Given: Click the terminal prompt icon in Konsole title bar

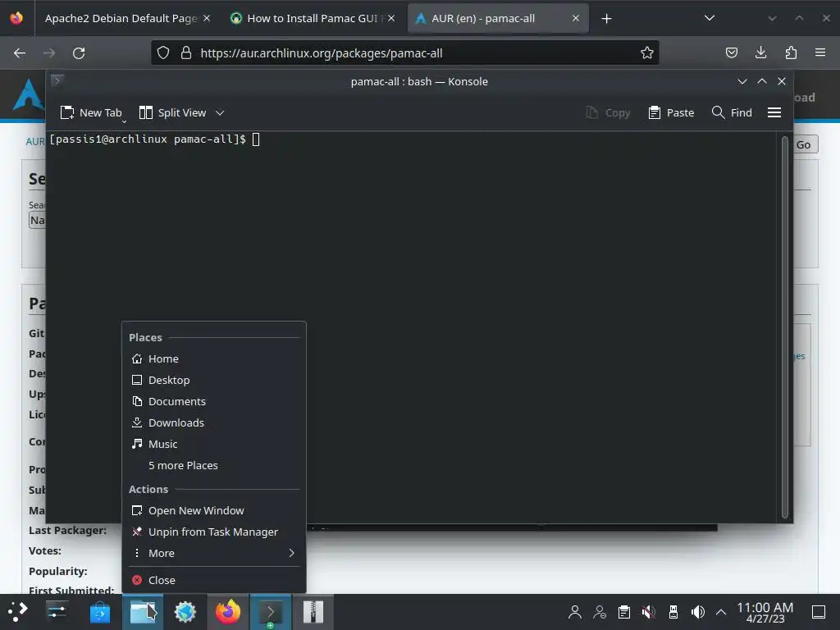Looking at the screenshot, I should coord(57,81).
